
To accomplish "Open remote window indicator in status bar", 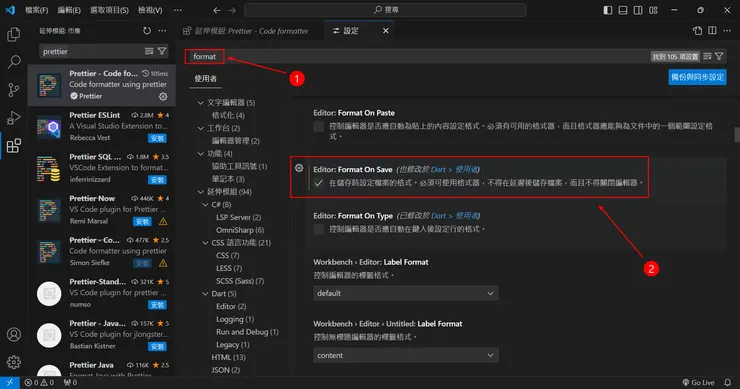I will [x=9, y=382].
